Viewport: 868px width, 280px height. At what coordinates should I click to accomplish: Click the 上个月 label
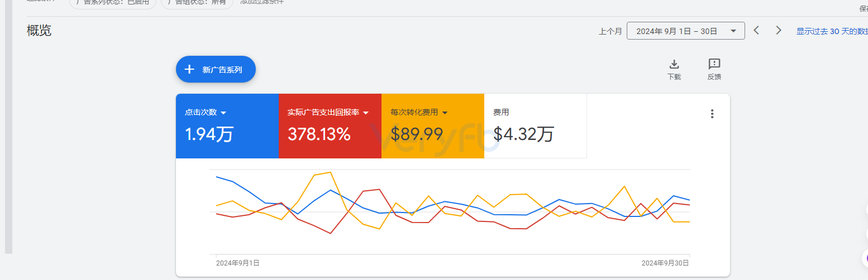(610, 31)
